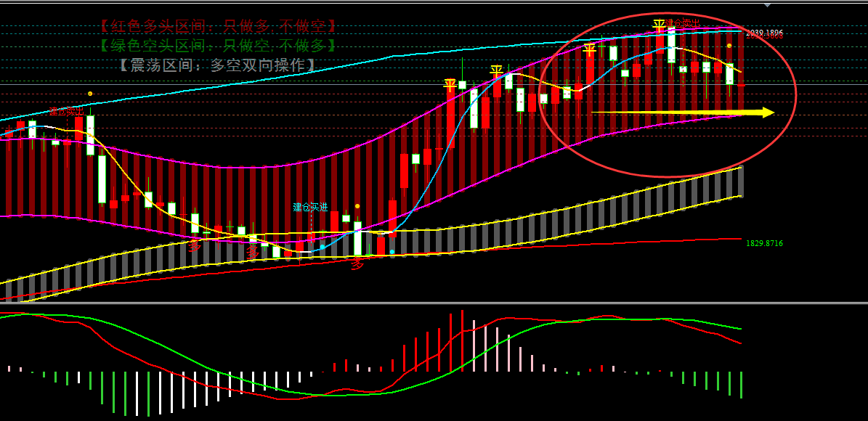Image resolution: width=868 pixels, height=421 pixels.
Task: Click the rightmost 平 marker near 建仓卖出
Action: tap(659, 25)
